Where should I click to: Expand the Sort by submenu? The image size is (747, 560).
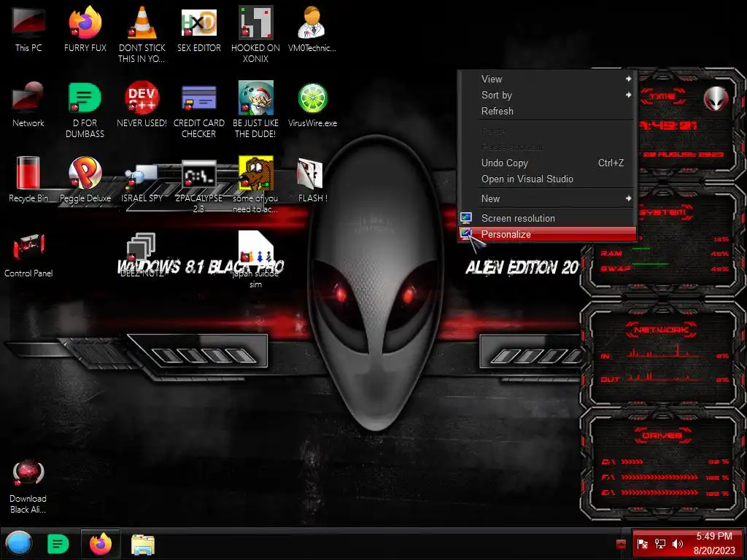[547, 95]
